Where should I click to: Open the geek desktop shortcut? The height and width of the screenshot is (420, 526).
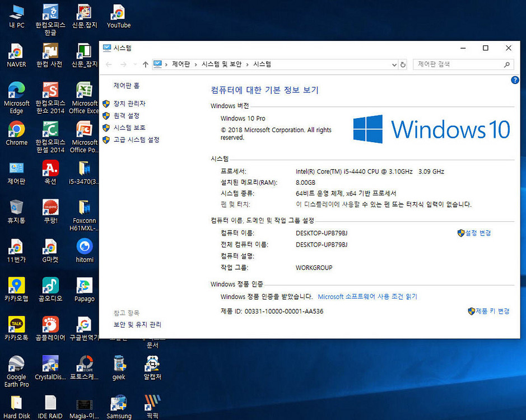click(x=119, y=368)
